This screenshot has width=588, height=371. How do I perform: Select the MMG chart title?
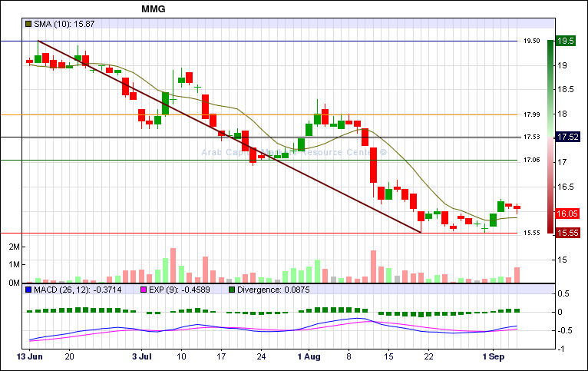click(x=154, y=9)
